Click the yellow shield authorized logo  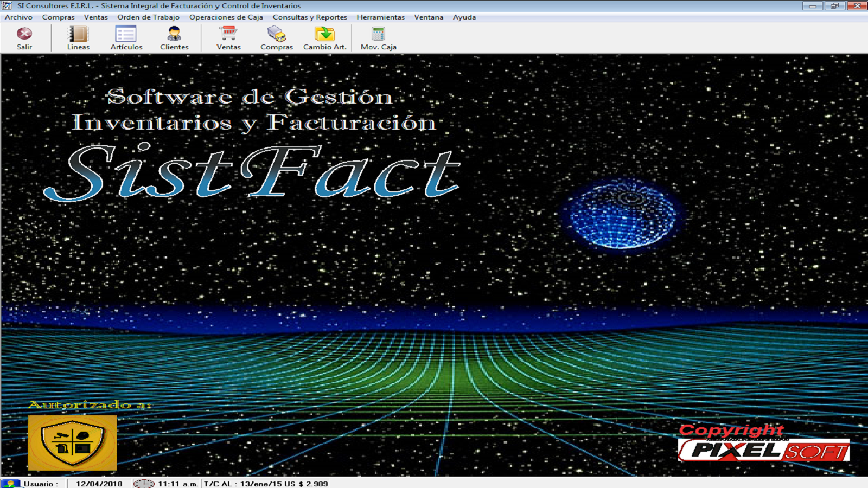tap(72, 443)
